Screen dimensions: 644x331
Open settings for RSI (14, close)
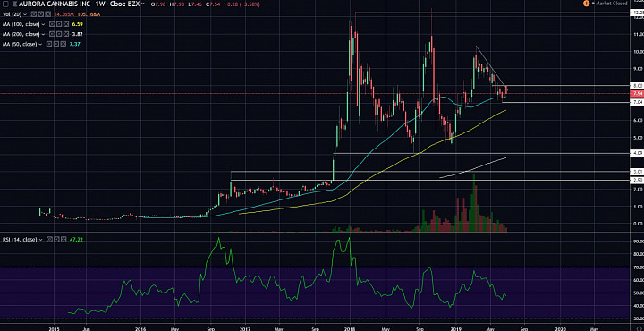click(56, 240)
